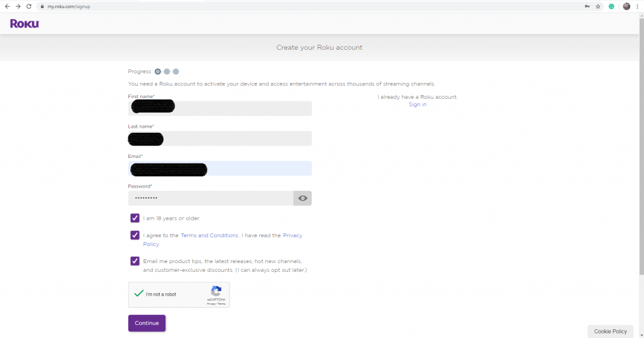644x338 pixels.
Task: Show password with the eye icon
Action: point(303,198)
